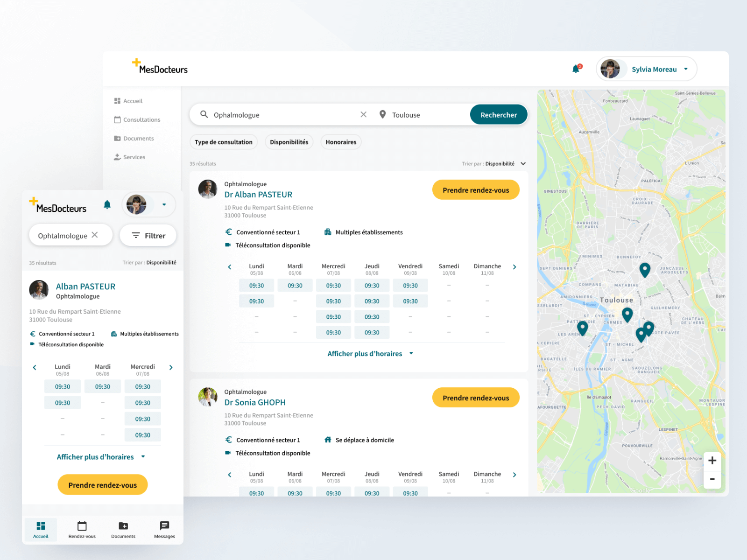Zoom out on the map
Screen dimensions: 747x560
click(712, 479)
